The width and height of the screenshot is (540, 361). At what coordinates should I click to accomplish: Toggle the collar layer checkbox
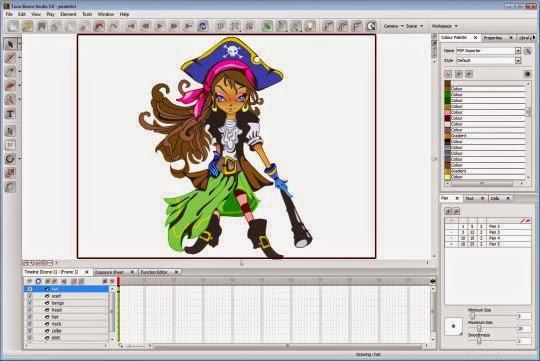tap(30, 331)
